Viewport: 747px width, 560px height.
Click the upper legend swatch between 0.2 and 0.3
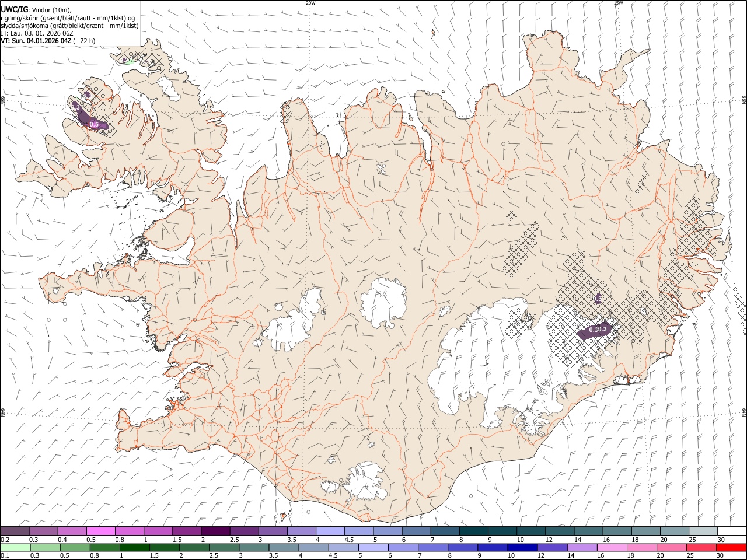pos(15,531)
